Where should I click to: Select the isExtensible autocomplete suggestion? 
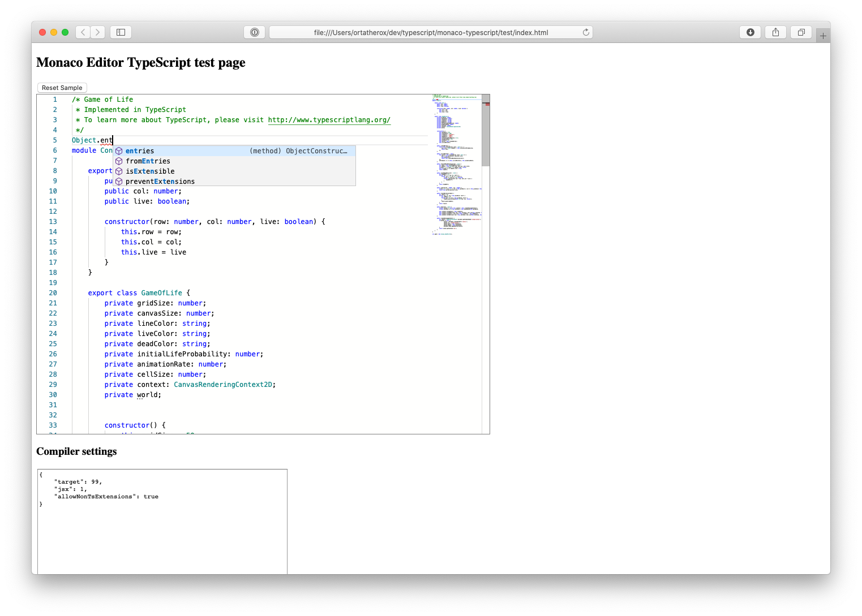pyautogui.click(x=234, y=171)
